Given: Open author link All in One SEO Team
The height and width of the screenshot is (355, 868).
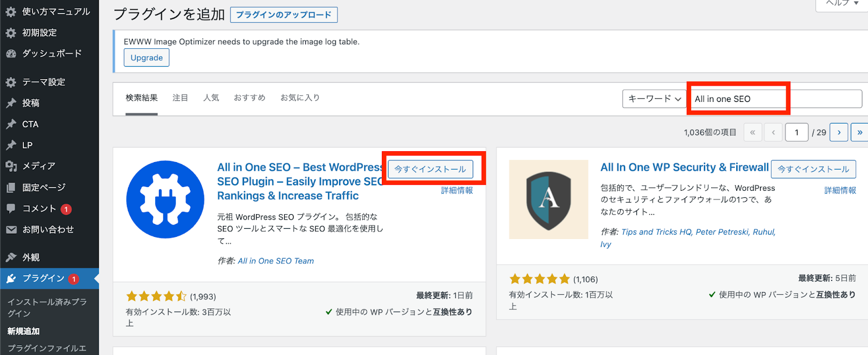Looking at the screenshot, I should pos(276,261).
